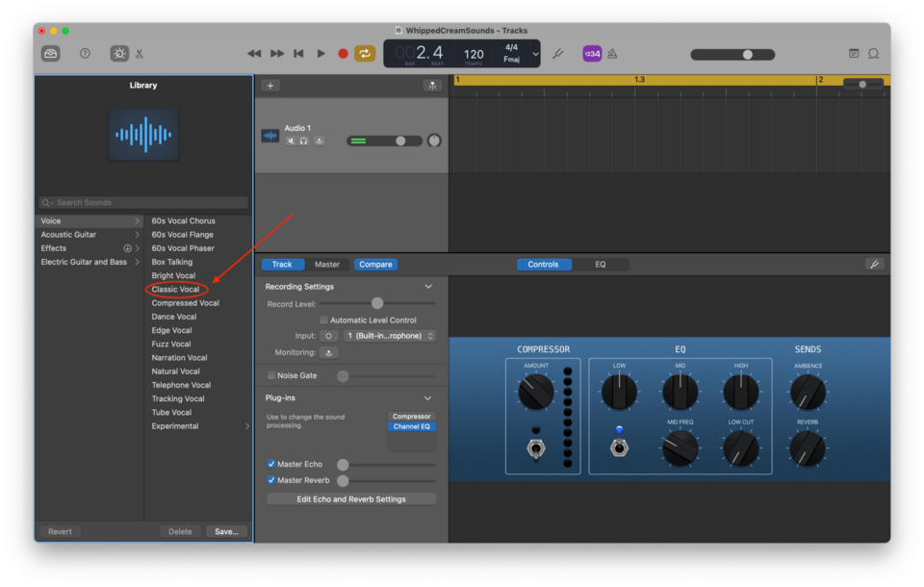Image resolution: width=924 pixels, height=587 pixels.
Task: Open the scissors Editors icon
Action: pos(140,54)
